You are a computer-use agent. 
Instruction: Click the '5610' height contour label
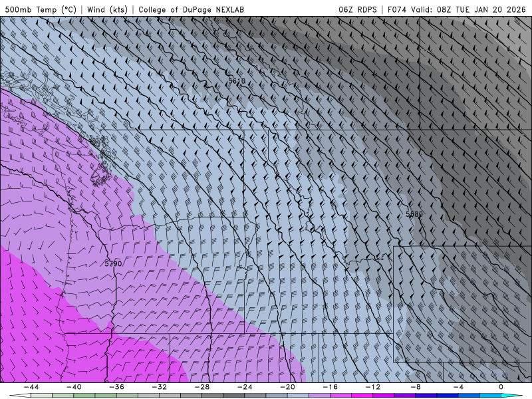tap(237, 80)
